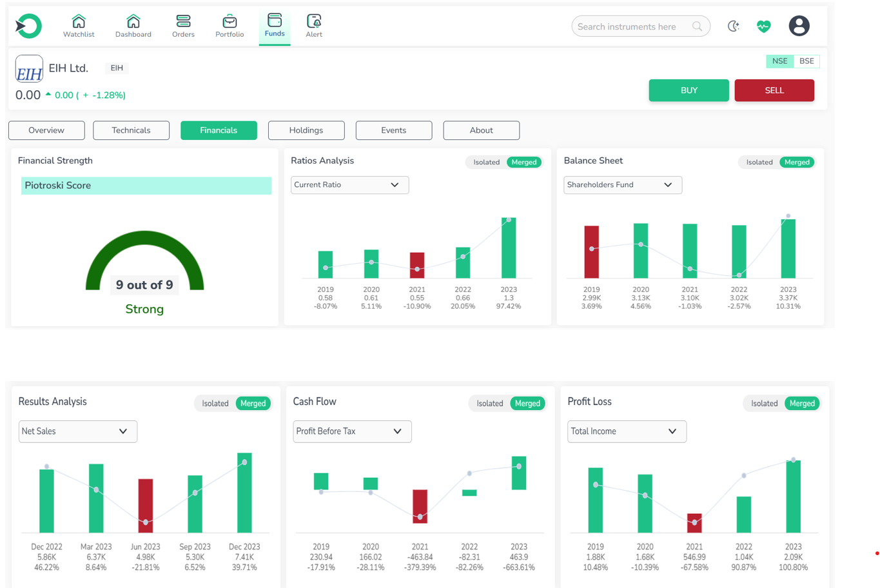Click the 2023 Total Income bar
Screen dimensions: 880x588
tap(794, 496)
